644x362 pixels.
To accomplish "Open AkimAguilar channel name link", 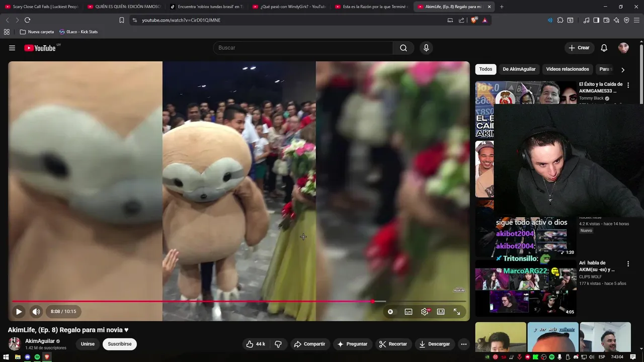I will (40, 341).
